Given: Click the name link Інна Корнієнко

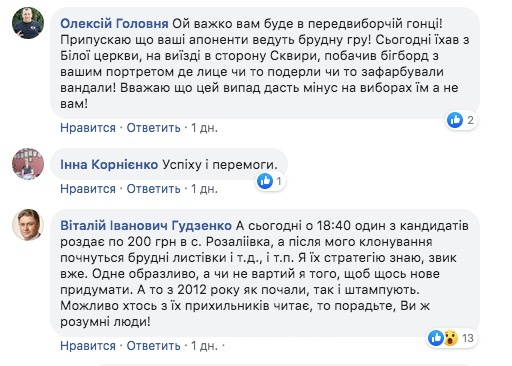Looking at the screenshot, I should tap(109, 164).
